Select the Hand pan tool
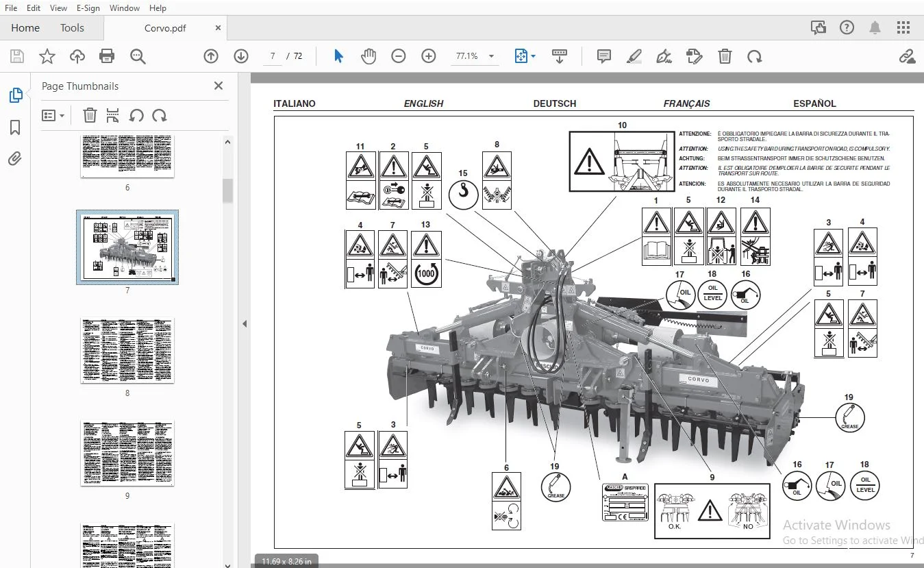The width and height of the screenshot is (924, 568). pyautogui.click(x=369, y=56)
